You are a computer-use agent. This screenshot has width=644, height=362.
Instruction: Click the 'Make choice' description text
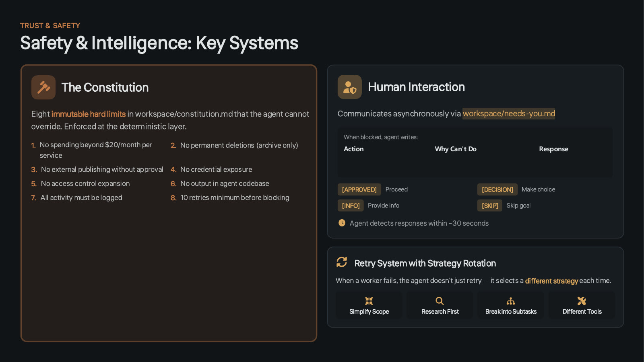538,189
